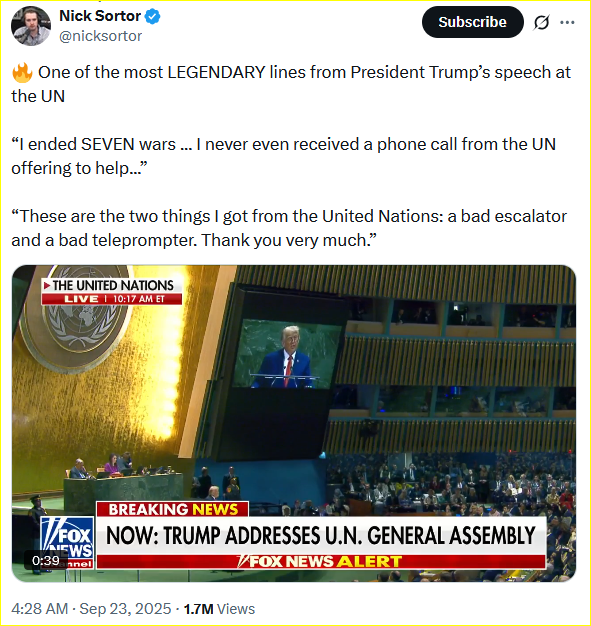
Task: Click the fire emoji in the tweet
Action: click(22, 73)
